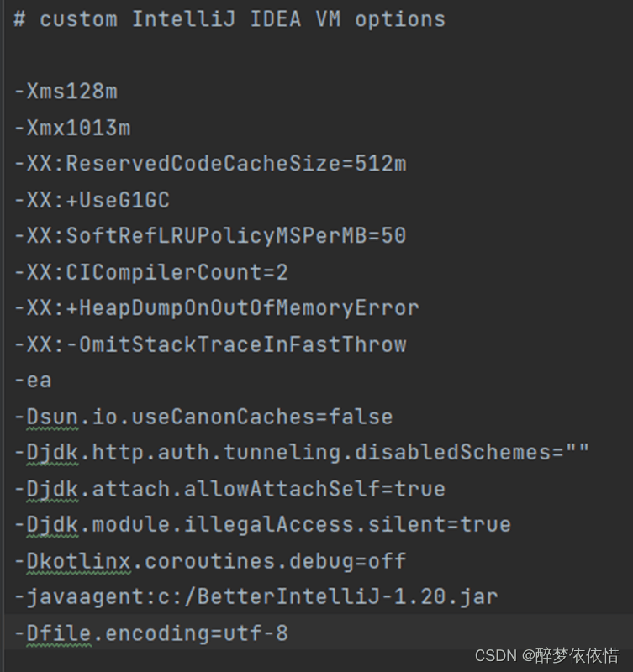Screen dimensions: 633x672
Task: Click the +UseG1GC option line
Action: [x=92, y=200]
